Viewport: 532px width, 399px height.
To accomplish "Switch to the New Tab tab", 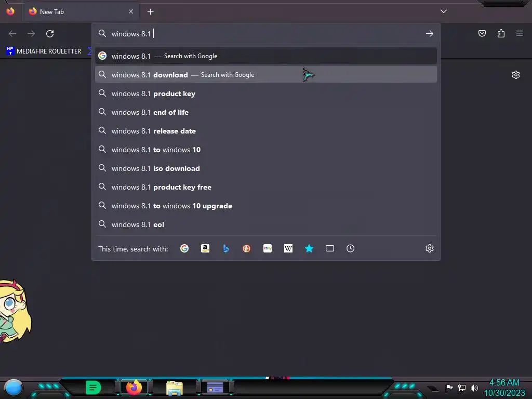I will coord(81,12).
